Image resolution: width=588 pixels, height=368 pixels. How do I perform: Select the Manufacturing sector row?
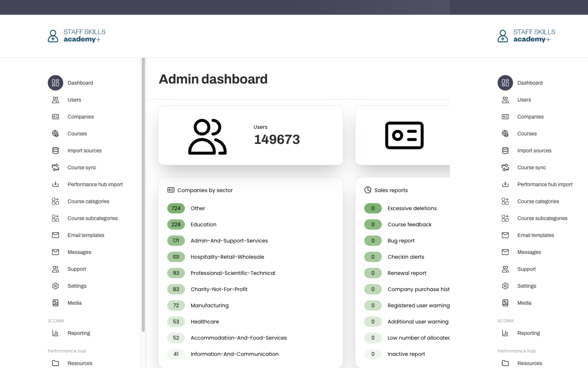pyautogui.click(x=251, y=305)
